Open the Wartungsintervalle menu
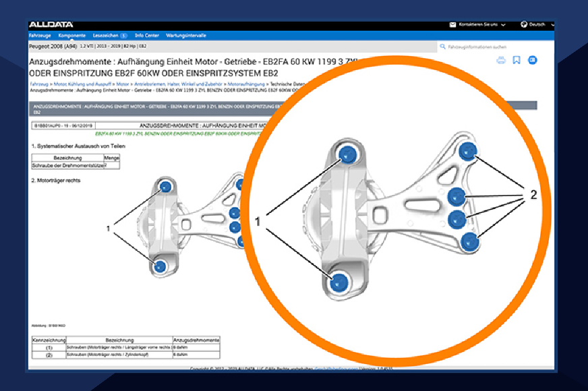588x391 pixels. [186, 36]
